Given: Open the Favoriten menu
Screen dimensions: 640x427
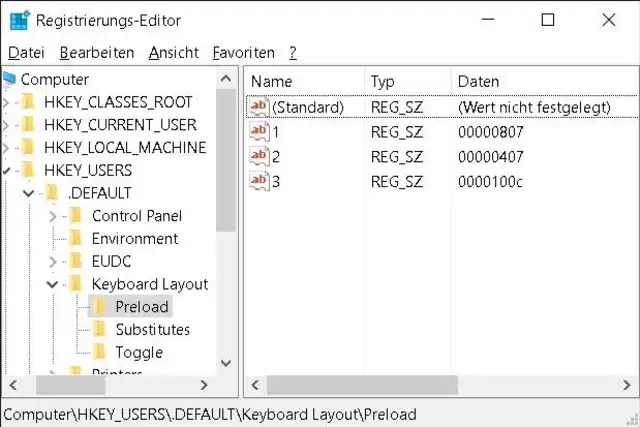Looking at the screenshot, I should (244, 53).
